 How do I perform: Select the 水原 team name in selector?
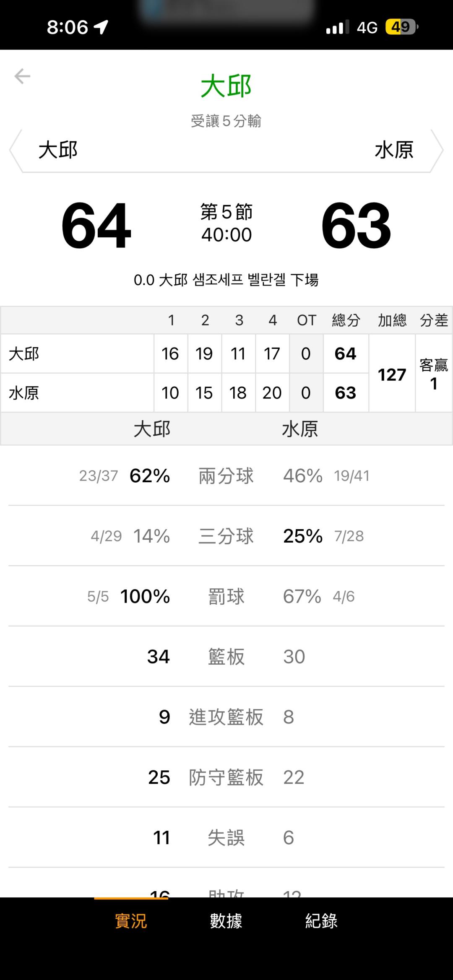click(394, 150)
